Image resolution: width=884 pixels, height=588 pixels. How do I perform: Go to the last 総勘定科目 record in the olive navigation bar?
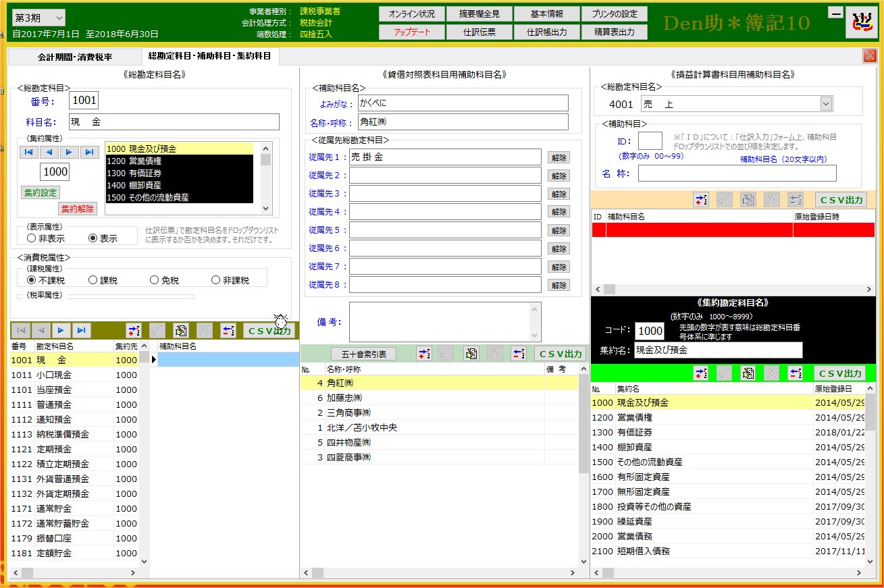point(82,330)
